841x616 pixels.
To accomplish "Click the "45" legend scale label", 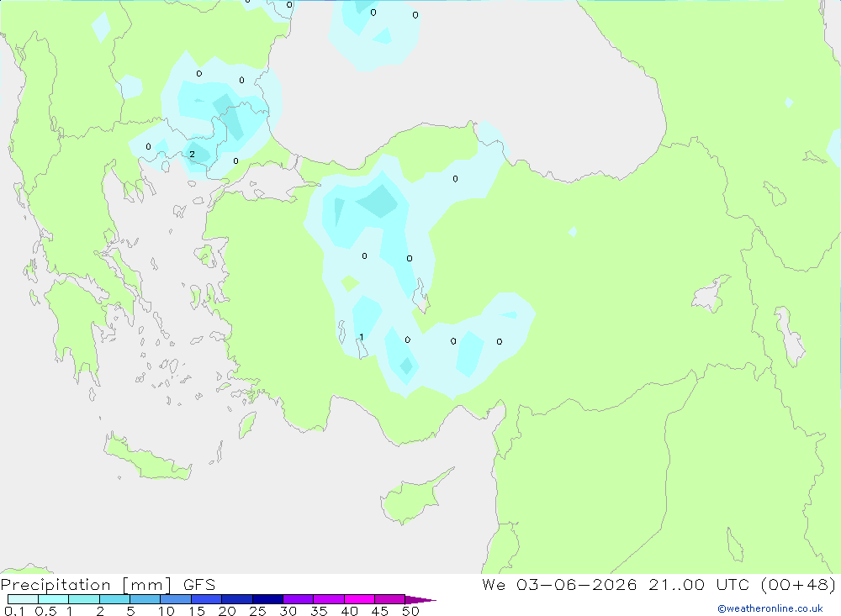I will click(380, 611).
